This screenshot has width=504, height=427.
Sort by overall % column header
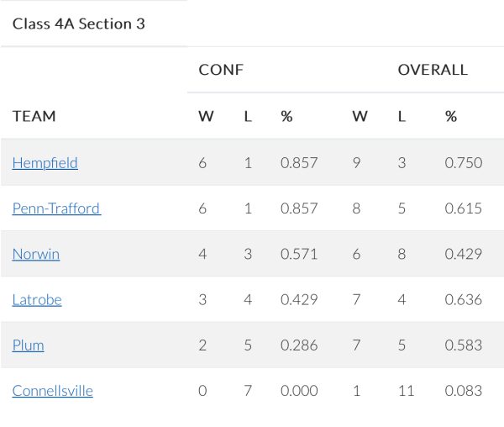click(451, 117)
